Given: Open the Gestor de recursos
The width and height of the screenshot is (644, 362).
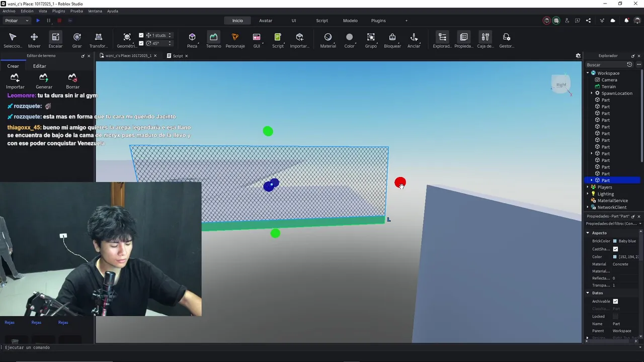Looking at the screenshot, I should (x=507, y=40).
